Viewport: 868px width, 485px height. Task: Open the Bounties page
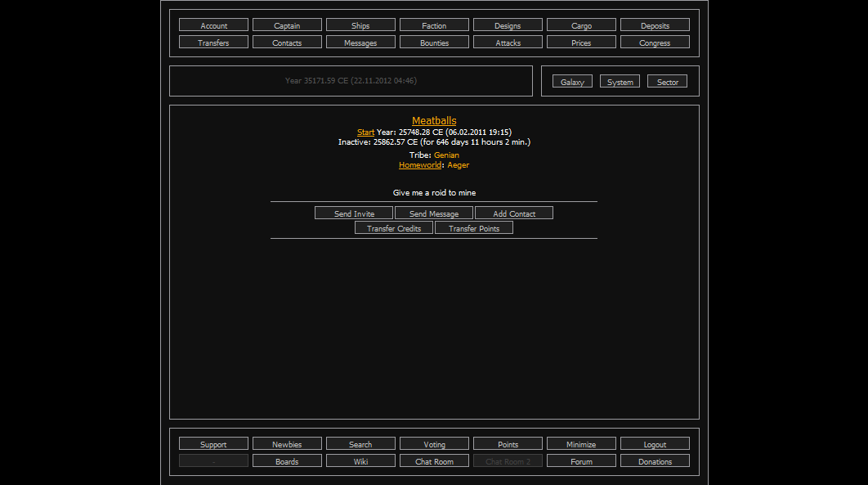434,43
